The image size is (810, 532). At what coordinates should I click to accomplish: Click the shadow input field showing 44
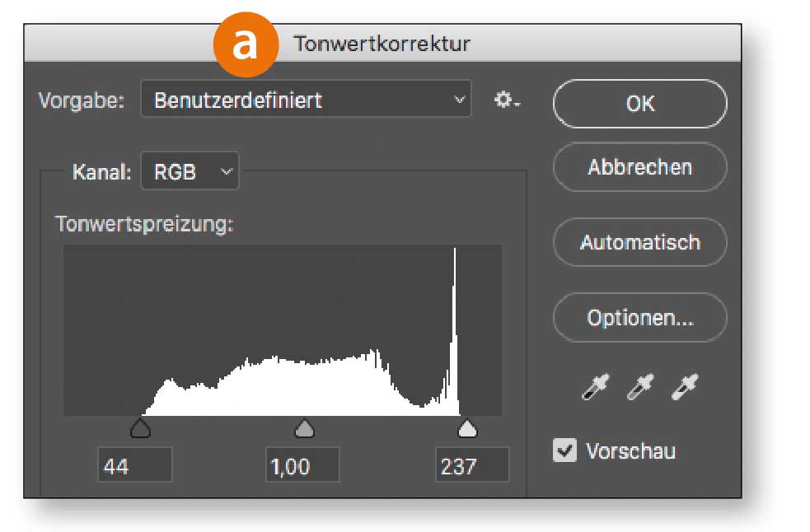[x=134, y=467]
